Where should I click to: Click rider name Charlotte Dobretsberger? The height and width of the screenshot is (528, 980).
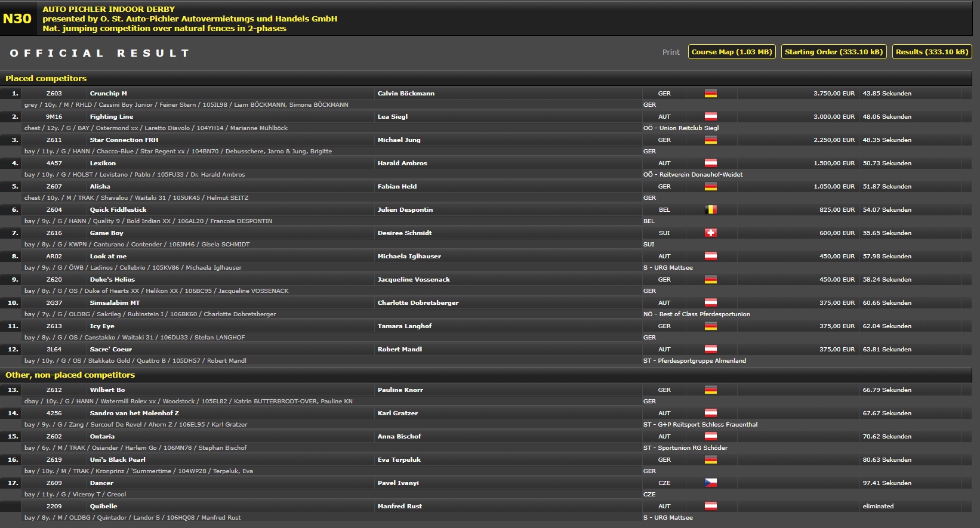tap(418, 303)
